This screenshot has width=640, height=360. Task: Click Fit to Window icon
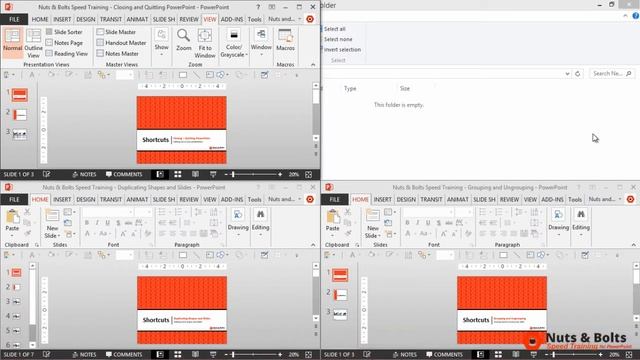[205, 43]
